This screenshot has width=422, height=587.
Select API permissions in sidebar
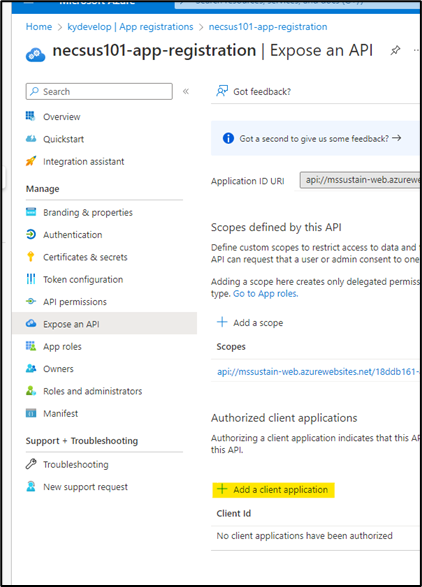(x=75, y=302)
